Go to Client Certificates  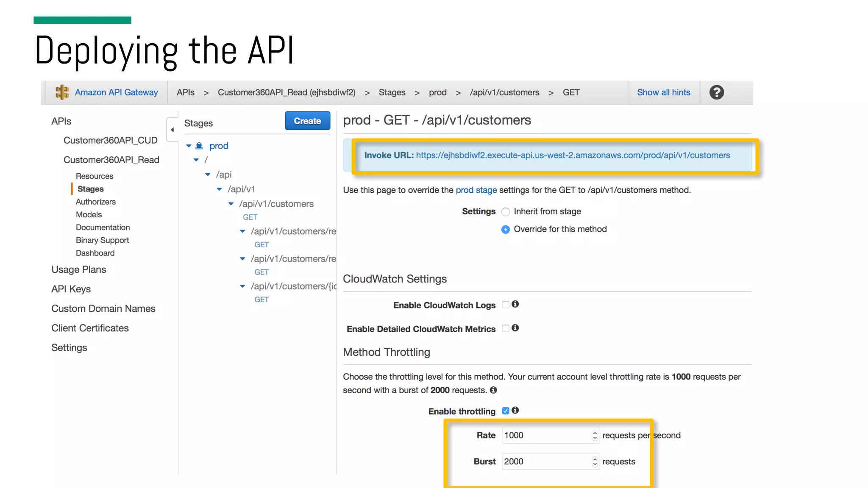point(90,328)
